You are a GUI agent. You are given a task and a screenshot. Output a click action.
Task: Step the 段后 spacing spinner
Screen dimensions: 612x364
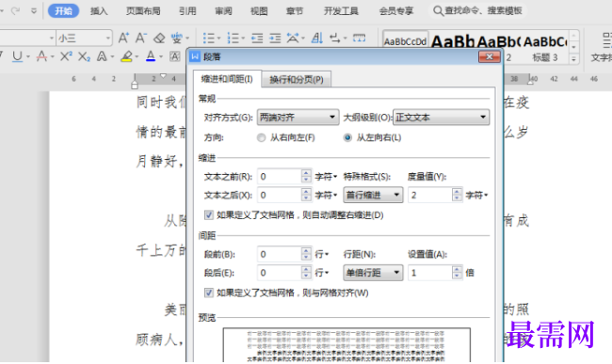tap(306, 273)
